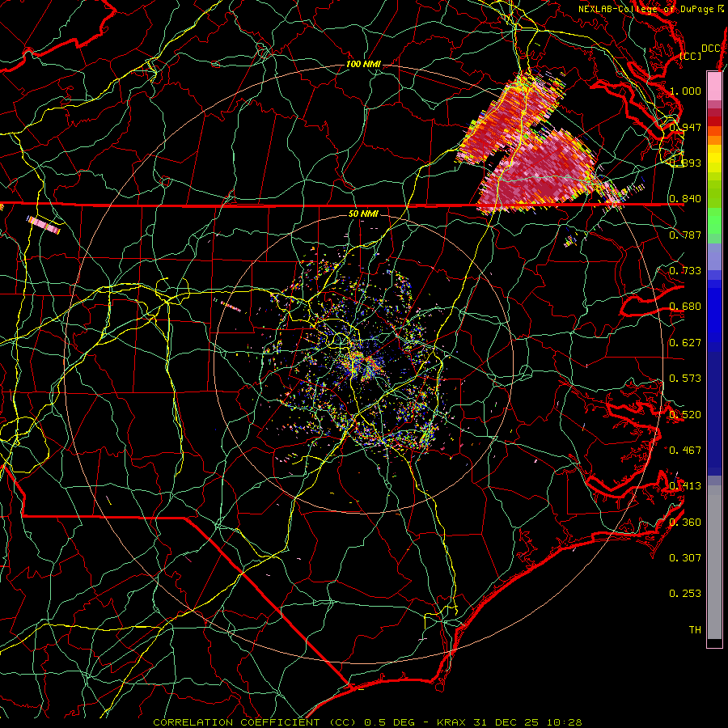Select the 0.733 legend value
728x728 pixels.
(x=685, y=270)
